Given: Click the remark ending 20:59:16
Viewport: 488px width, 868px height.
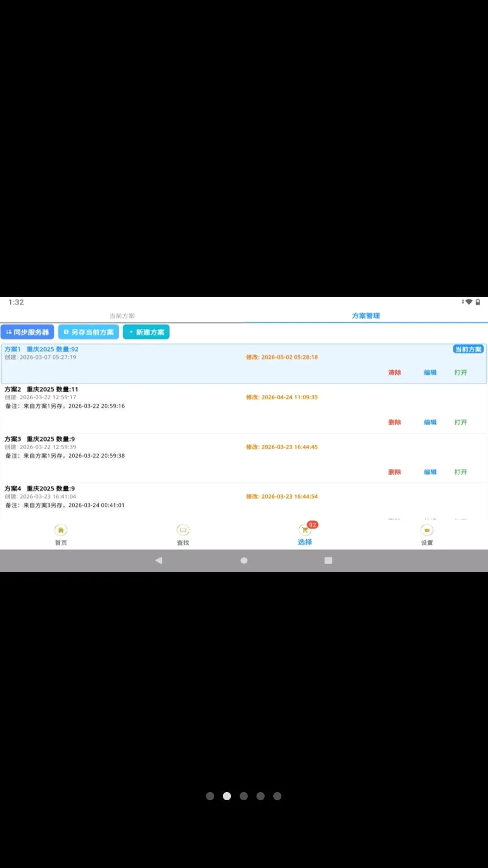Looking at the screenshot, I should [65, 406].
